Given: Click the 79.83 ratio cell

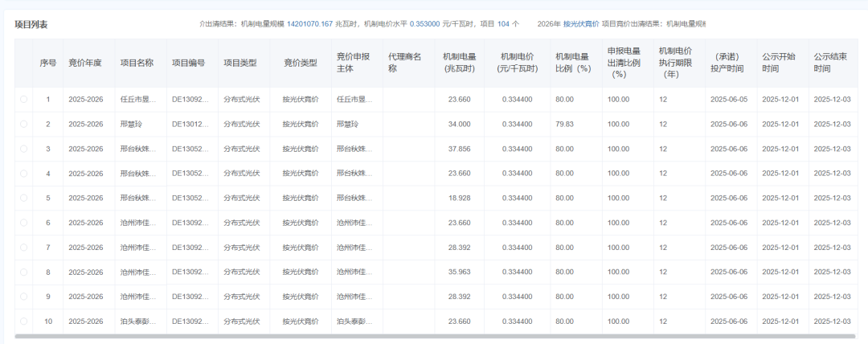Looking at the screenshot, I should click(564, 124).
